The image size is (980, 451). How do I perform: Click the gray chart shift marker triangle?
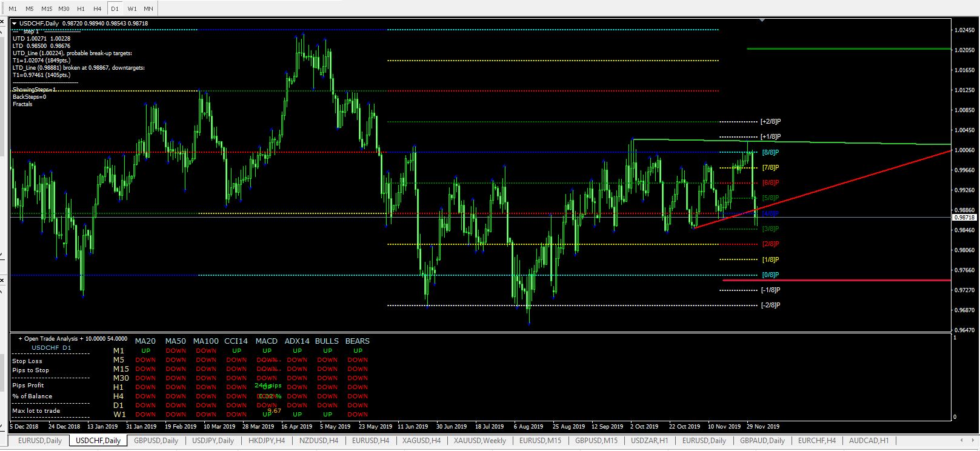[x=762, y=20]
